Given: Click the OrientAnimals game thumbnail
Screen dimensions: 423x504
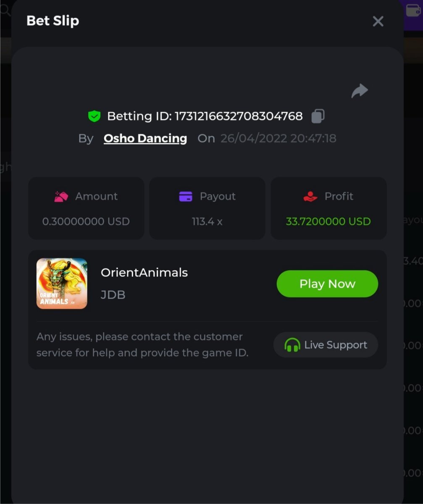Looking at the screenshot, I should pyautogui.click(x=62, y=283).
